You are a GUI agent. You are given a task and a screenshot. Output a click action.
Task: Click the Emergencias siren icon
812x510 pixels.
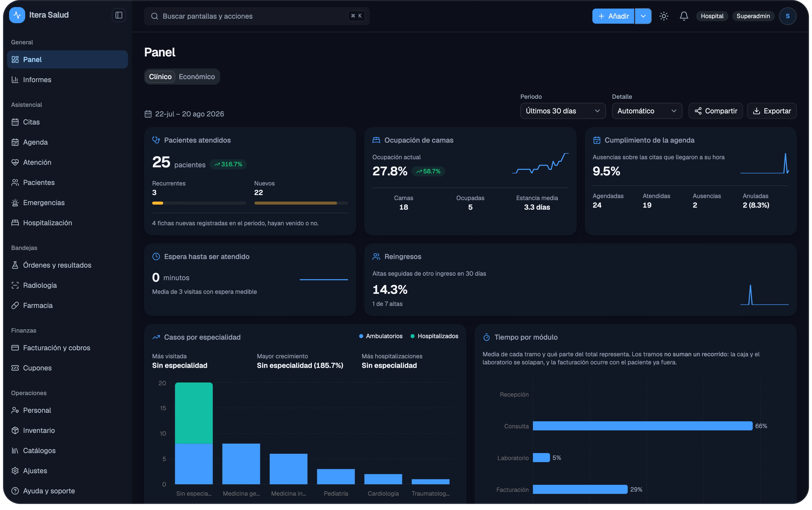coord(15,203)
